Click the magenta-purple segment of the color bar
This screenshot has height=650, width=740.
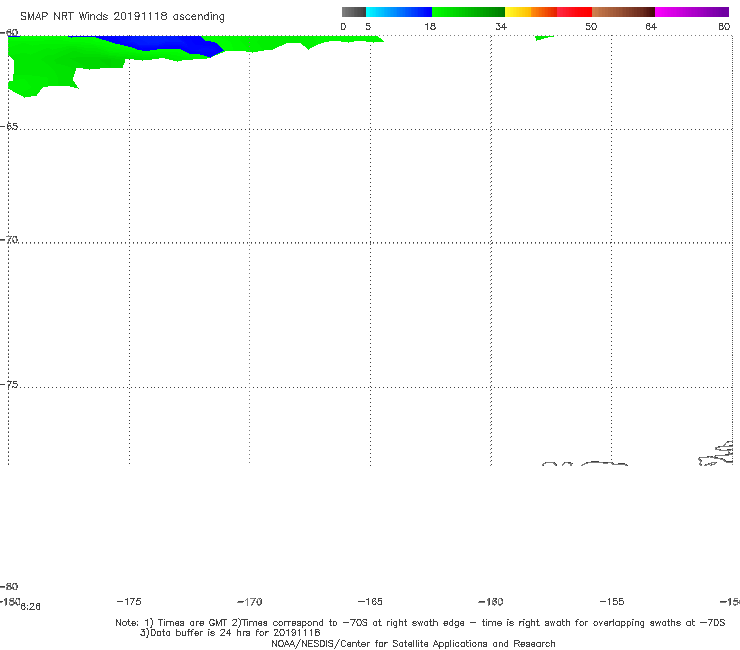tap(692, 12)
